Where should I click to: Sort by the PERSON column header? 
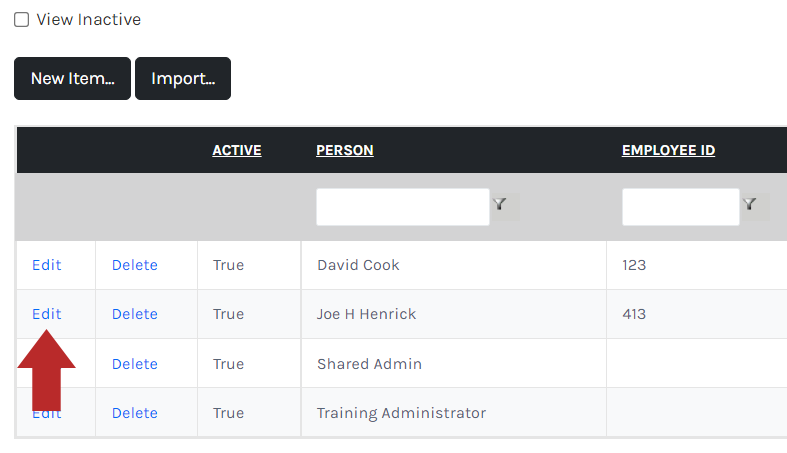point(345,150)
